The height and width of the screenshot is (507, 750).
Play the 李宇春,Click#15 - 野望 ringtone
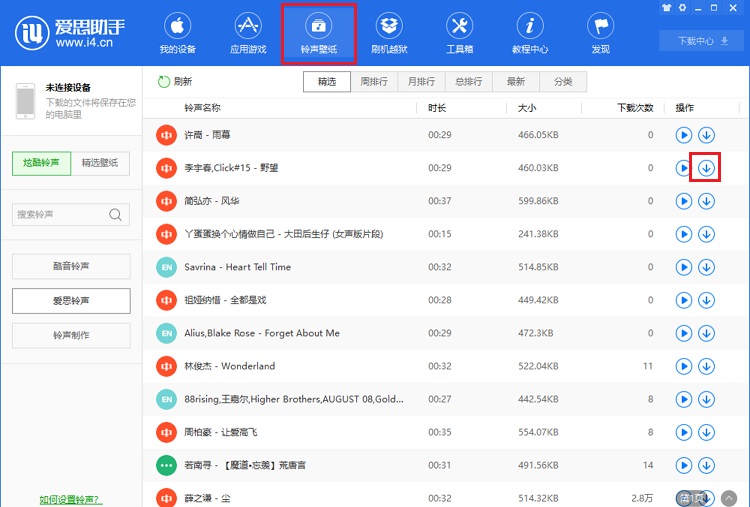pyautogui.click(x=683, y=168)
